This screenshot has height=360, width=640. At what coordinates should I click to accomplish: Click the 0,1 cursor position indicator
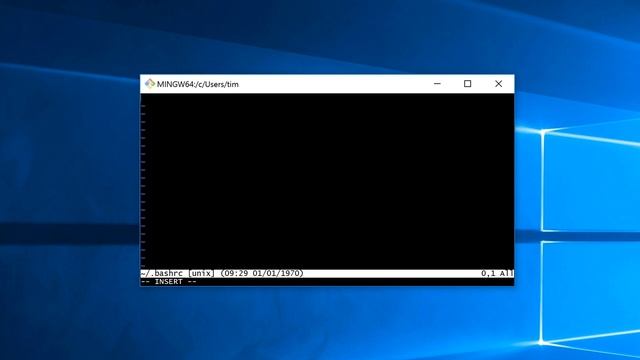488,273
